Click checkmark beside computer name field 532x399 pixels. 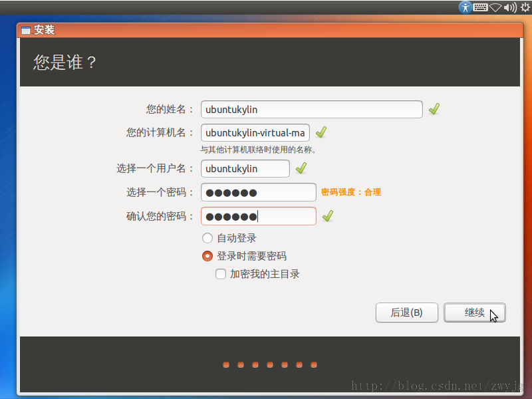click(x=321, y=132)
